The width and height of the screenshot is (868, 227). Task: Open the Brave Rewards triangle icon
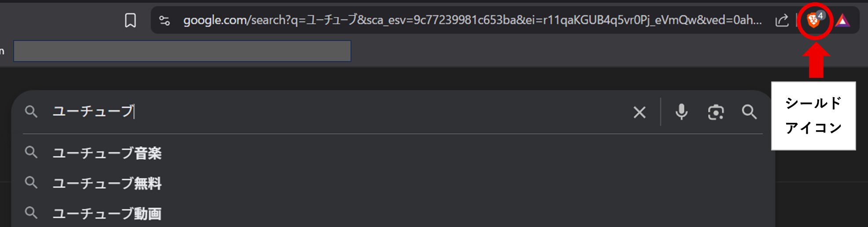842,20
